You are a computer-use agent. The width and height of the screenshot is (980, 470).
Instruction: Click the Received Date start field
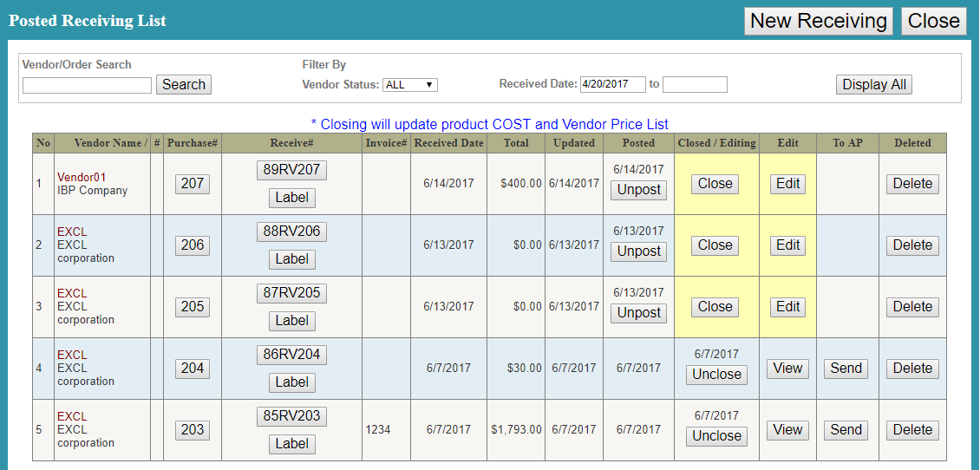612,84
